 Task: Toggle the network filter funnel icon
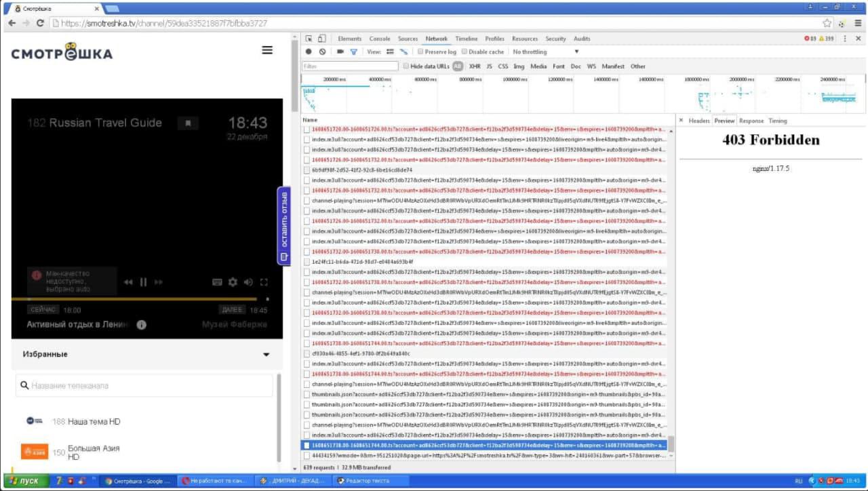[353, 52]
